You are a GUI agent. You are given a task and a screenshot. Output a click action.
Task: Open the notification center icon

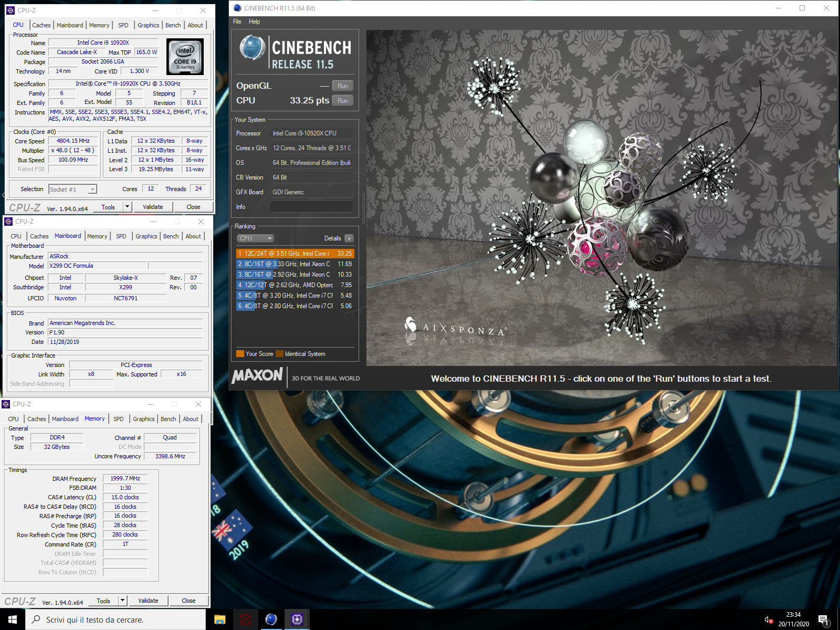[824, 620]
